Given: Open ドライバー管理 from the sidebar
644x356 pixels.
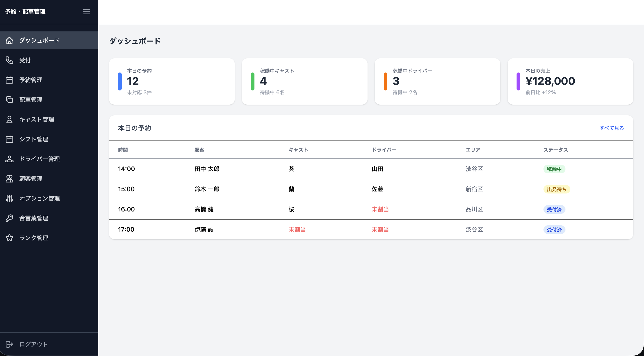Looking at the screenshot, I should [x=49, y=159].
